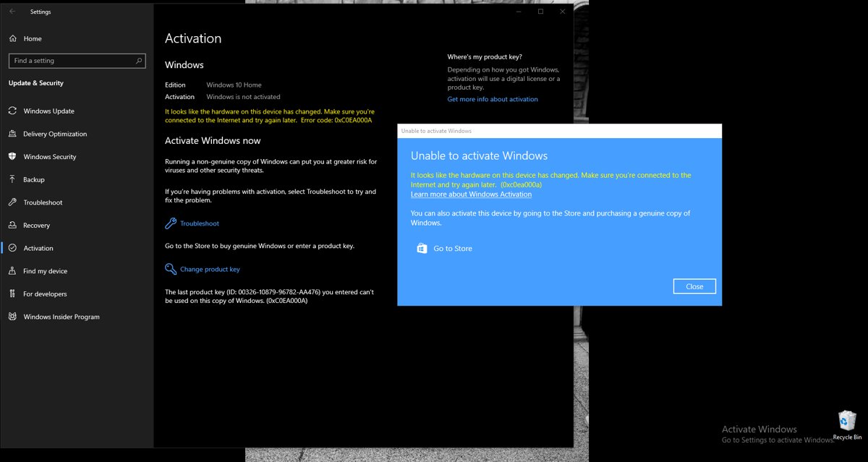Viewport: 868px width, 462px height.
Task: Minimize the Settings window
Action: tap(519, 12)
